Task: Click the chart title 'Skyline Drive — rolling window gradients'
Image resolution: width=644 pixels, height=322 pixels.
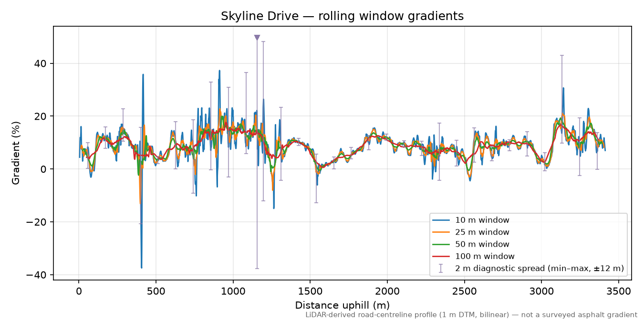Action: [x=342, y=16]
